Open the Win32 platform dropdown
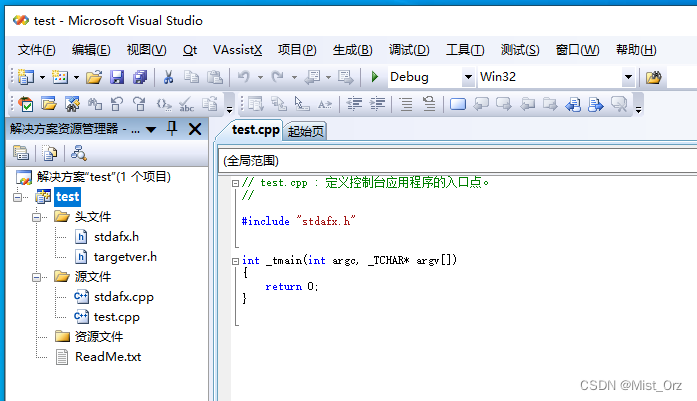This screenshot has height=401, width=697. [628, 77]
